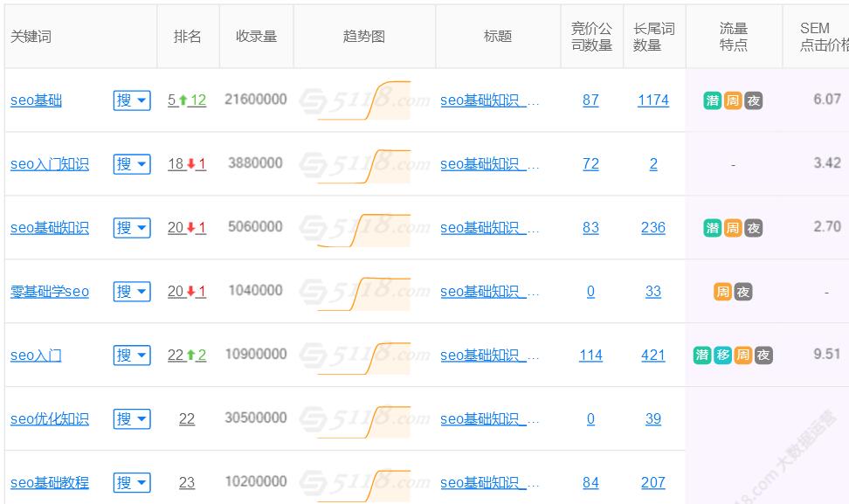Viewport: 849px width, 504px height.
Task: Click long-tail count 207
Action: [x=653, y=483]
